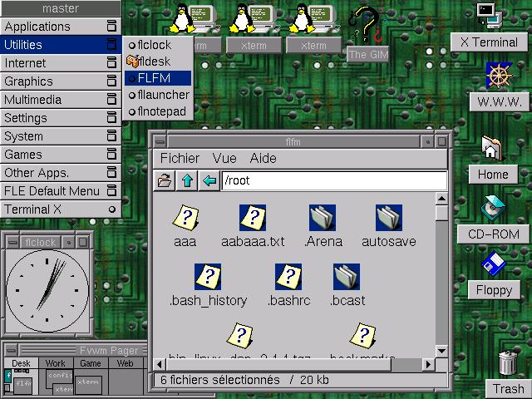Open the Aide menu in flfm
The height and width of the screenshot is (399, 532).
click(x=263, y=159)
